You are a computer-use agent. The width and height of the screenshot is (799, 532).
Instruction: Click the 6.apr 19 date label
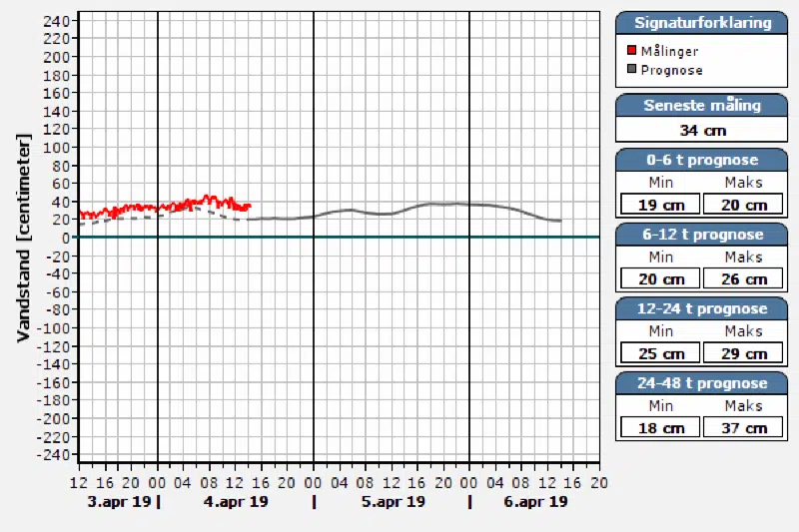(x=535, y=502)
